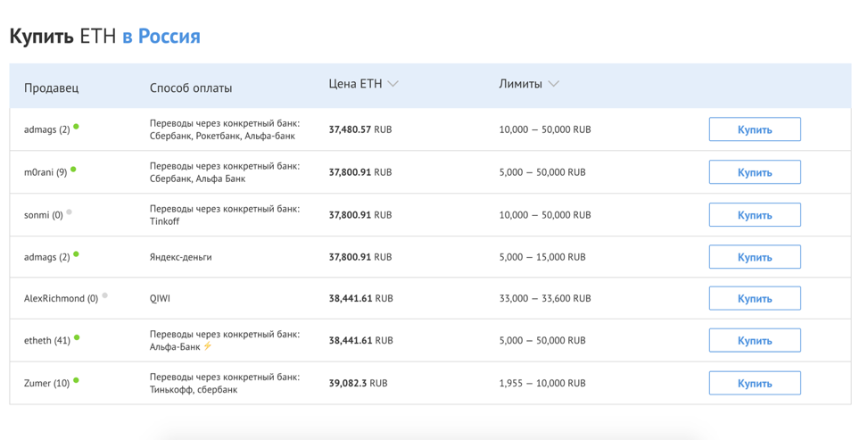Open seller profile AlexRichmond (0)
This screenshot has height=440, width=868.
click(60, 299)
